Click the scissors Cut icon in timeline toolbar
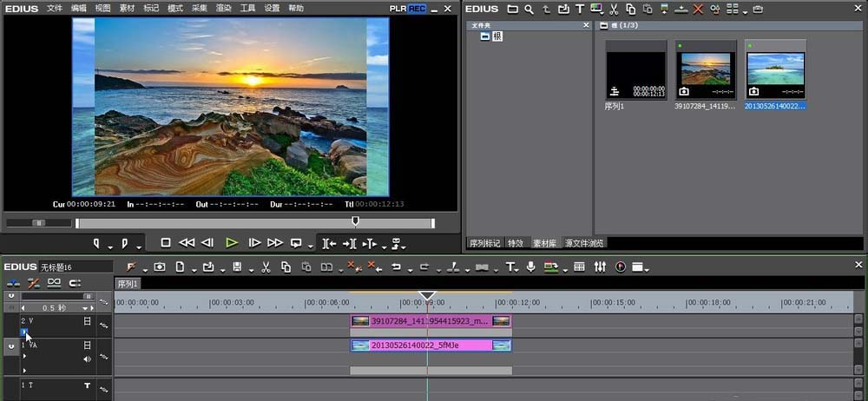 click(x=266, y=267)
